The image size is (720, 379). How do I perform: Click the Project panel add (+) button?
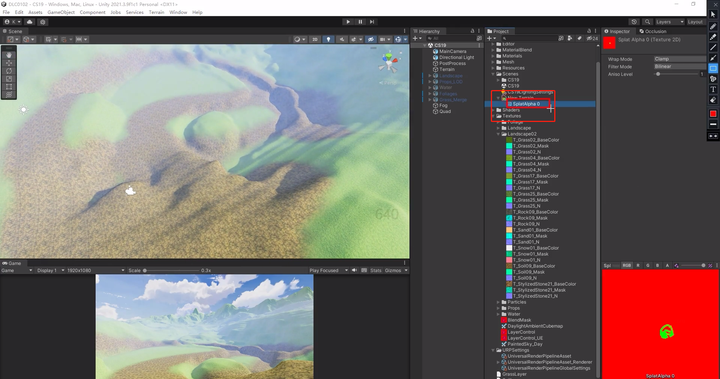[490, 38]
